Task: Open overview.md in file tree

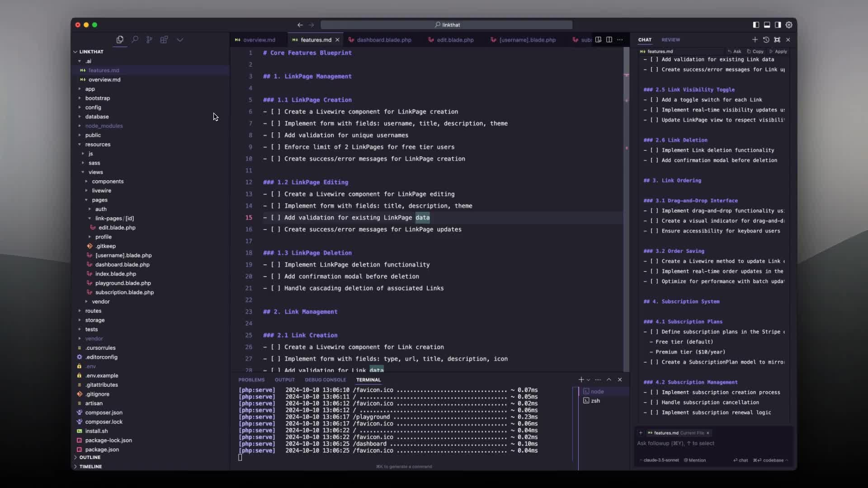Action: pos(150,80)
